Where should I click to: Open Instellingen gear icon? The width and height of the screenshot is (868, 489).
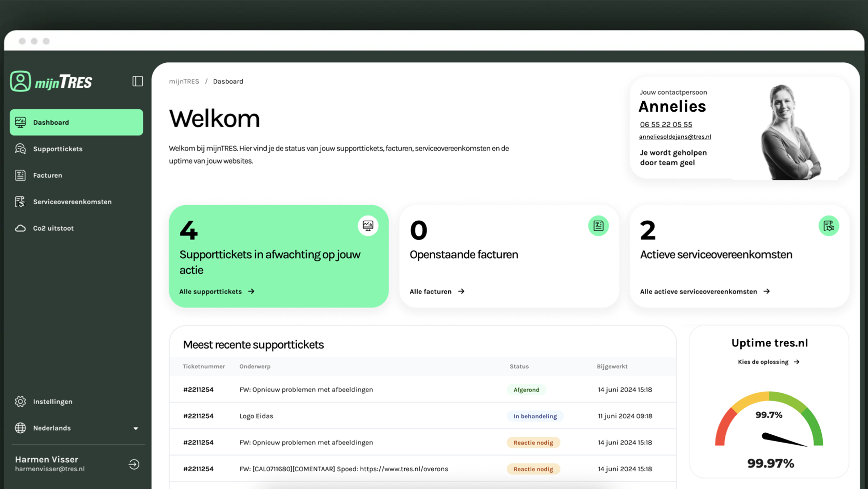click(x=20, y=401)
